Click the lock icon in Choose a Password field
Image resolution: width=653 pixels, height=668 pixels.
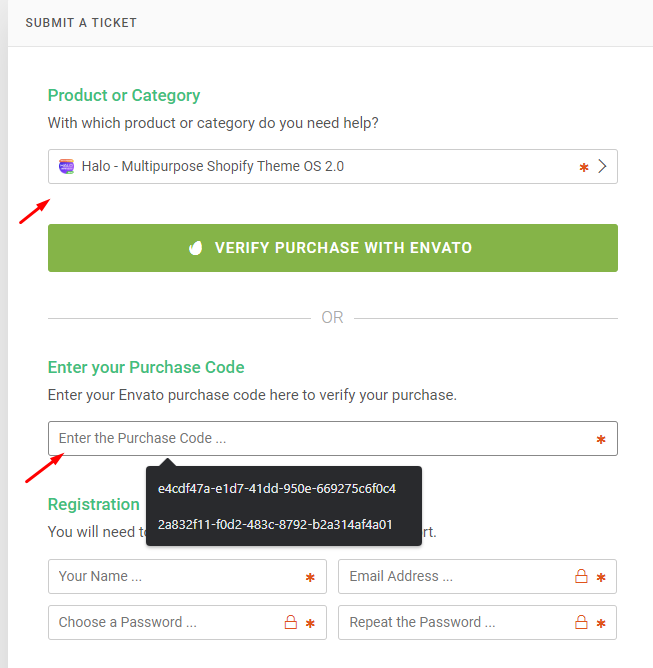click(291, 622)
